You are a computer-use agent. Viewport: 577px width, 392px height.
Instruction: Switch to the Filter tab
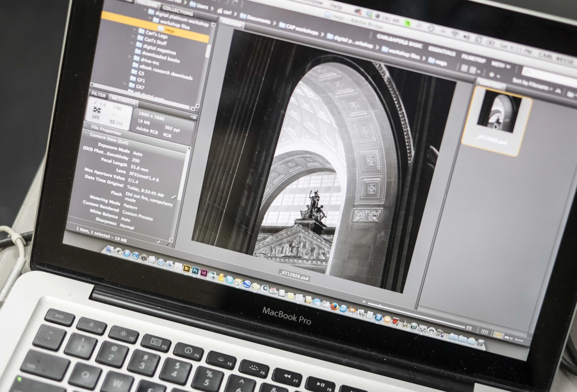99,94
